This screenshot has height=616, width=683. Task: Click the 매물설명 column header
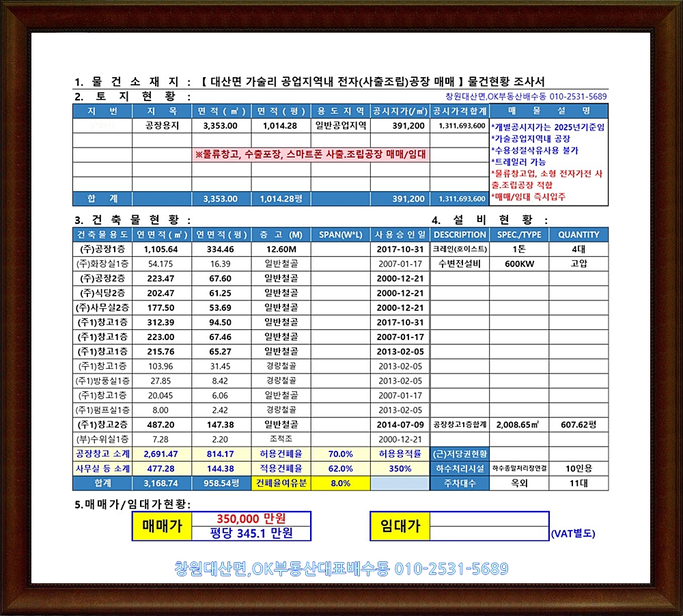coord(548,111)
